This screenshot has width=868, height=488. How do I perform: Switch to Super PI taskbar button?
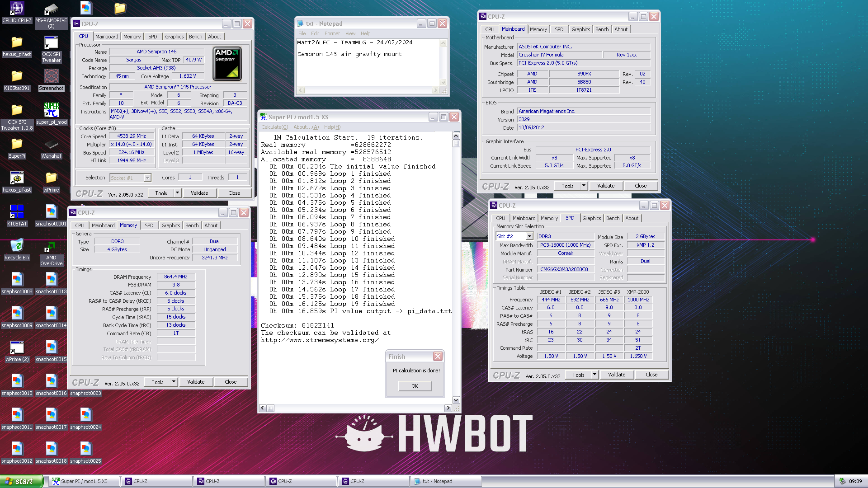(x=84, y=481)
